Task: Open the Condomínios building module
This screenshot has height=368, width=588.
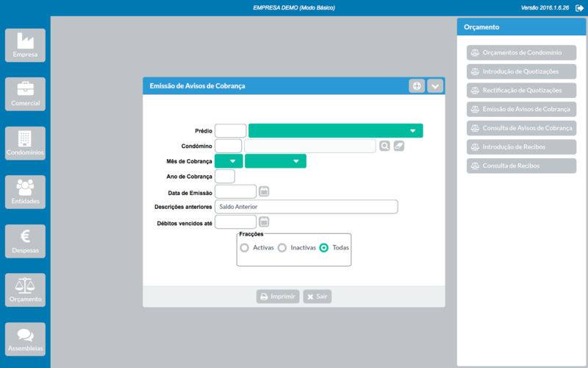Action: (25, 143)
